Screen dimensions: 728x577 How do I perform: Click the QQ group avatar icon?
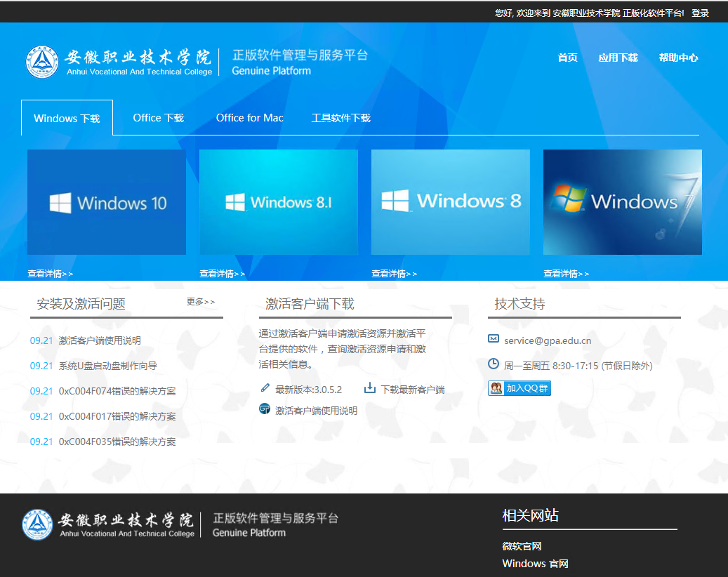(496, 388)
